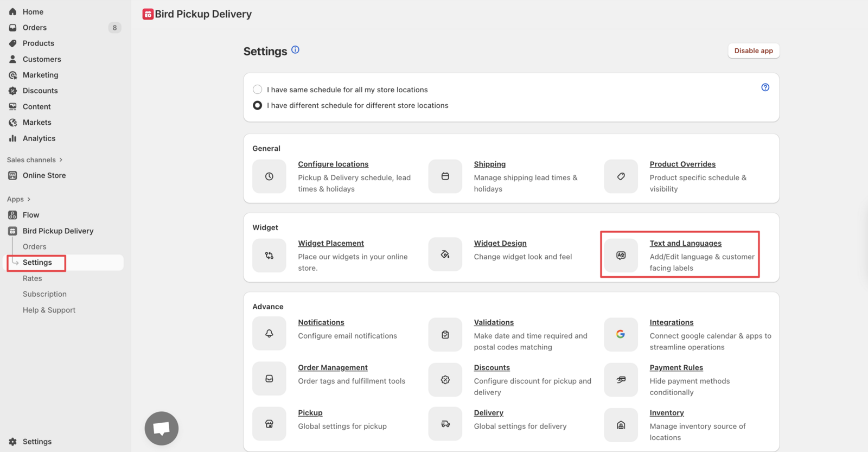
Task: Open the Validations link
Action: (494, 322)
